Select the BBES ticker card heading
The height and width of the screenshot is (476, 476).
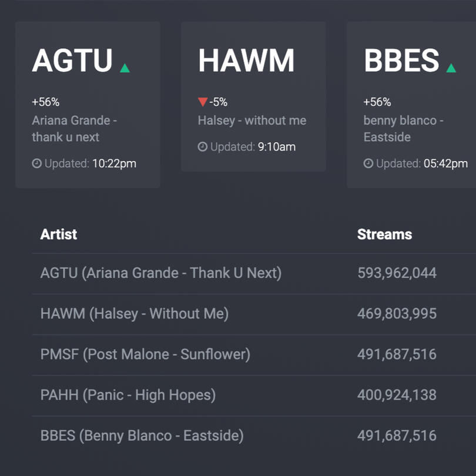401,61
